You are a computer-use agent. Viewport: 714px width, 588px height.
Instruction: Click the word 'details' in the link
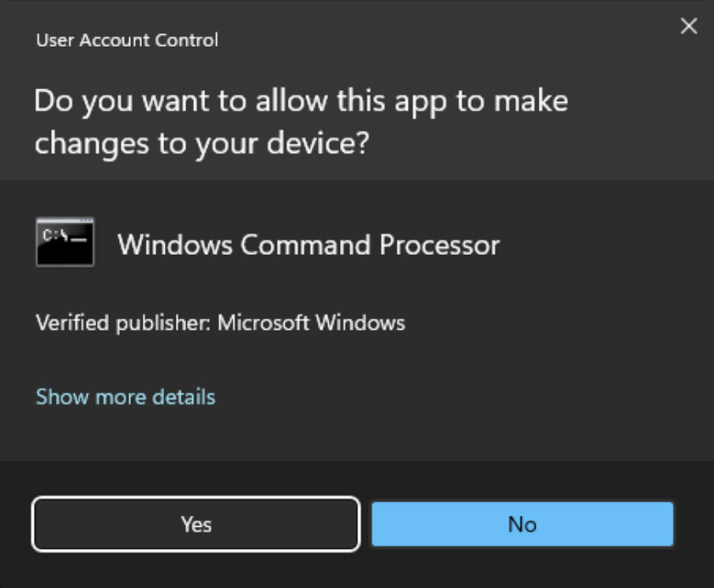pyautogui.click(x=184, y=397)
